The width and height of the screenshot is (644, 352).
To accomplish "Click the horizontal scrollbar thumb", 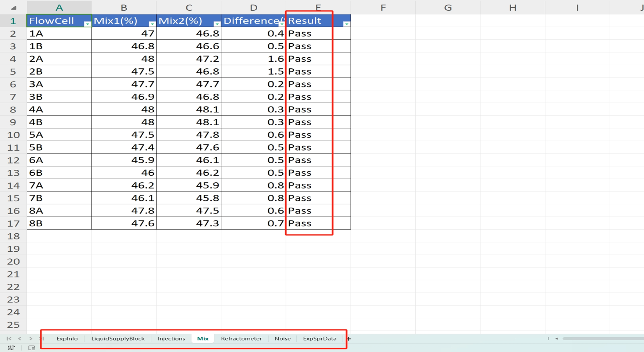I will click(x=603, y=338).
